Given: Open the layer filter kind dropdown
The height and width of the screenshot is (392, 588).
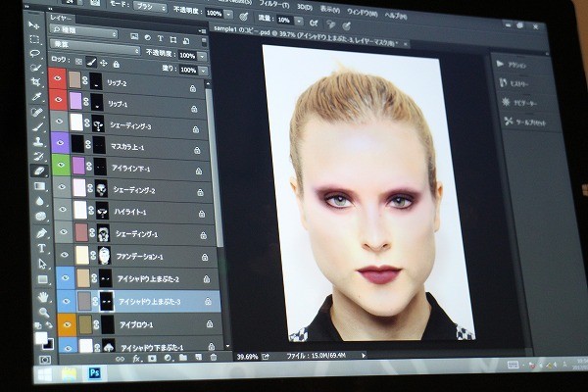Looking at the screenshot, I should pos(84,30).
